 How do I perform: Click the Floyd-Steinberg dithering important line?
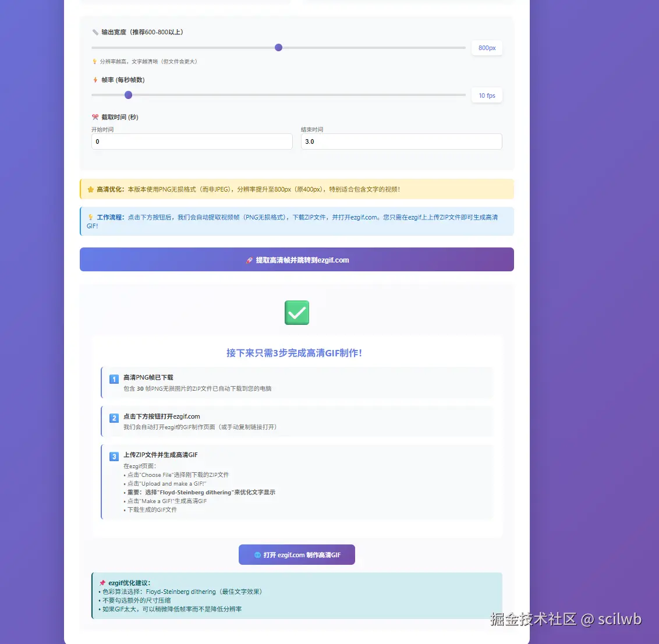199,492
